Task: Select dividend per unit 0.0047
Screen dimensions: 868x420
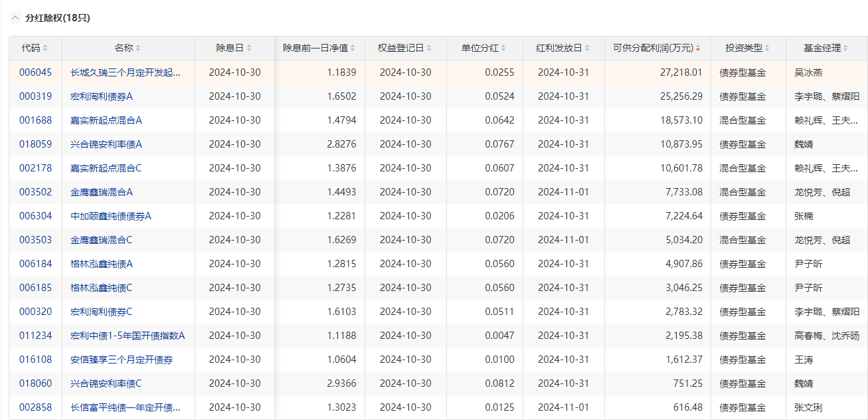Action: pyautogui.click(x=499, y=336)
